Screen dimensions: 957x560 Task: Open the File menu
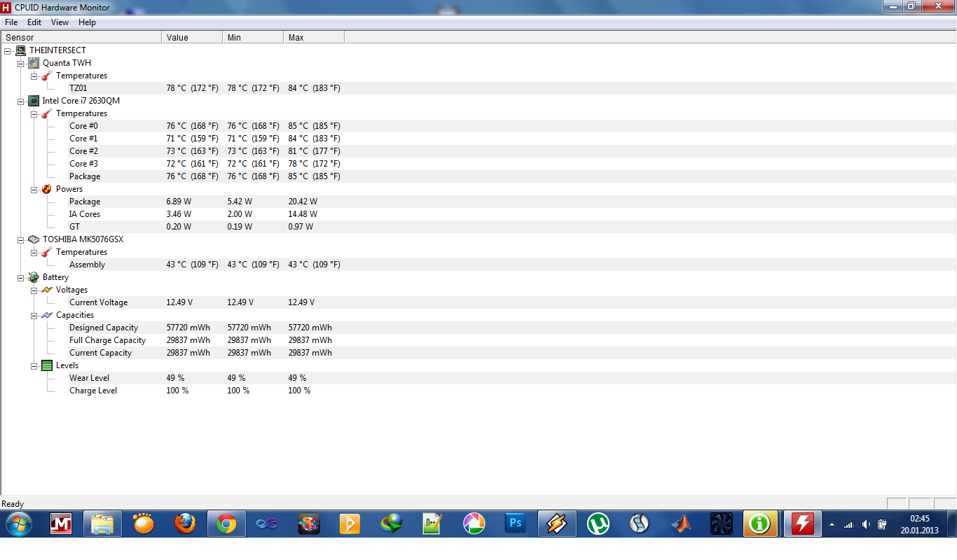tap(11, 22)
